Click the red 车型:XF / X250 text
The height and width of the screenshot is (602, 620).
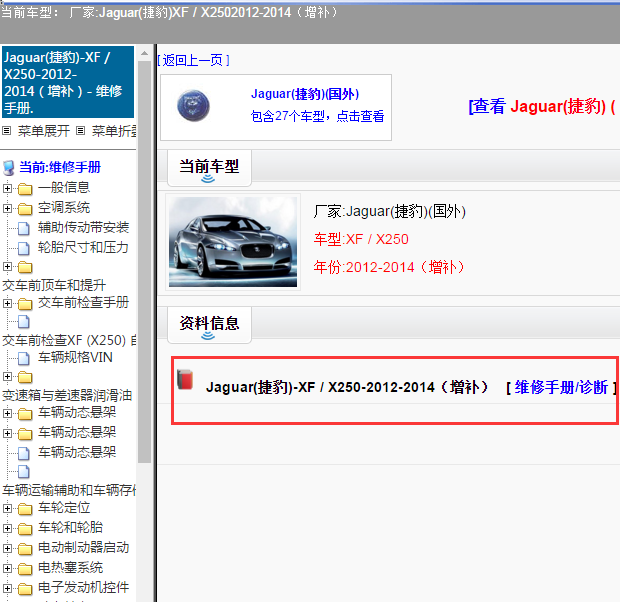tap(361, 239)
